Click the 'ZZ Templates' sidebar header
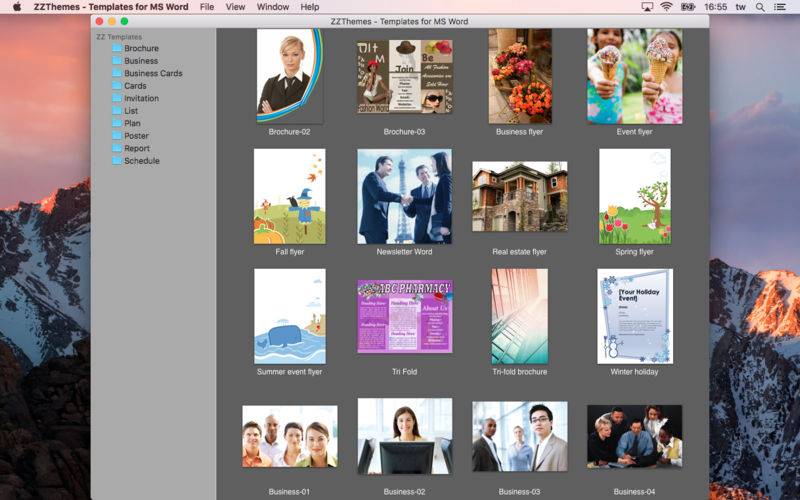This screenshot has width=800, height=500. click(x=119, y=37)
